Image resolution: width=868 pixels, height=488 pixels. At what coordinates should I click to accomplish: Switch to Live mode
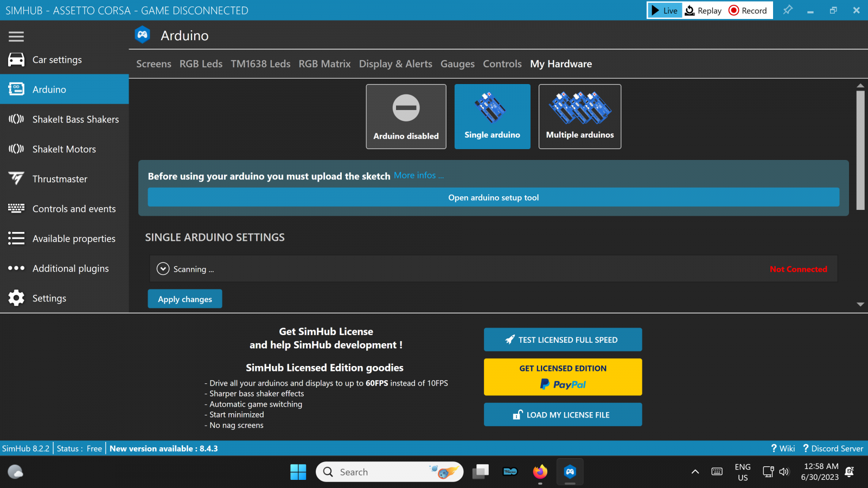(665, 10)
